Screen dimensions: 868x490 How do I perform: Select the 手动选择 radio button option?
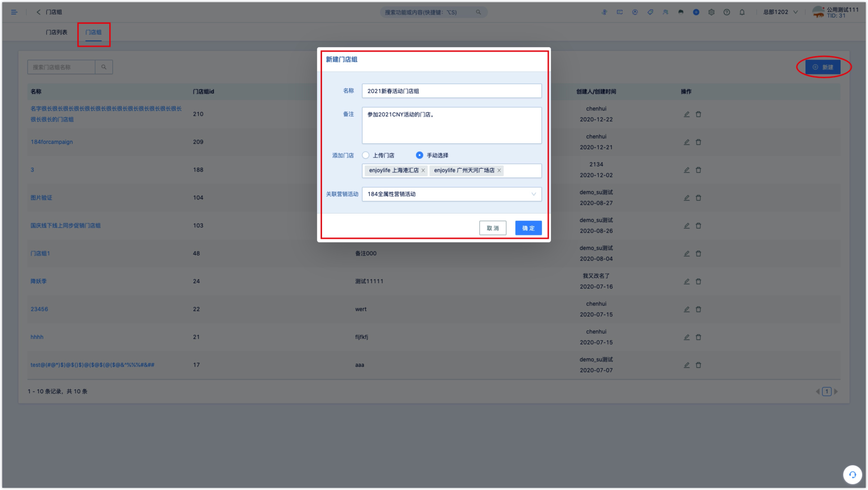(x=419, y=155)
